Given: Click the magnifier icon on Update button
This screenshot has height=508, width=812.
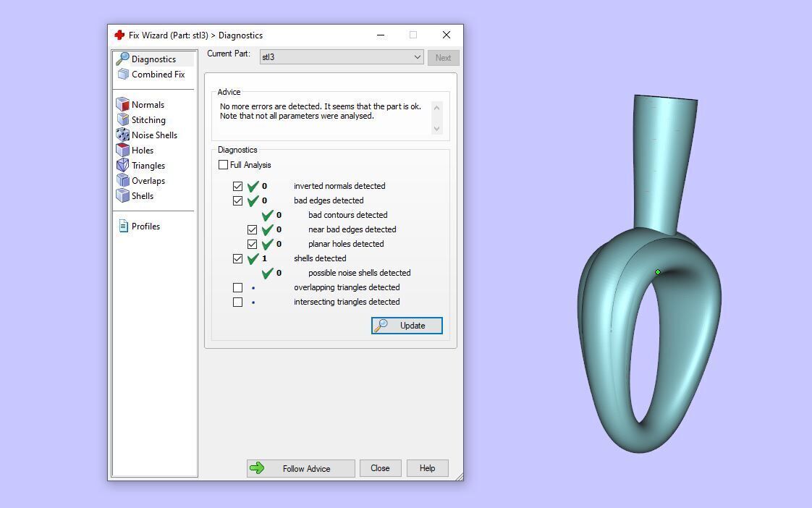Looking at the screenshot, I should (x=381, y=325).
